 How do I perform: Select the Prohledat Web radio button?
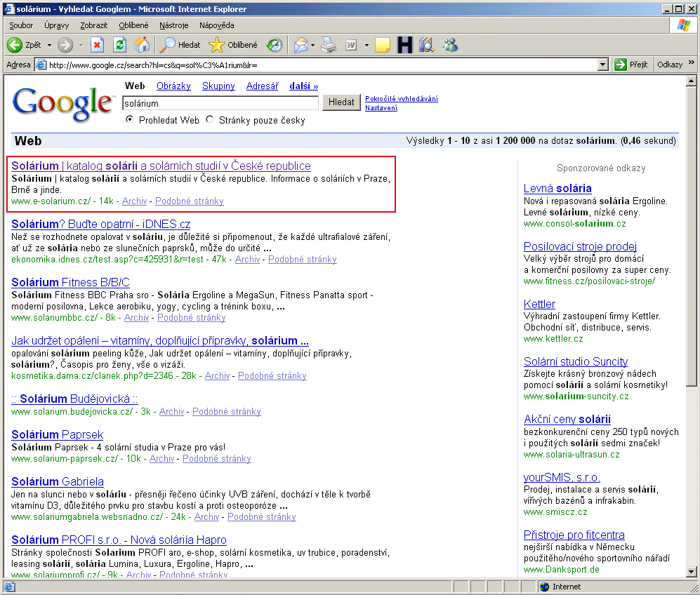pyautogui.click(x=129, y=120)
